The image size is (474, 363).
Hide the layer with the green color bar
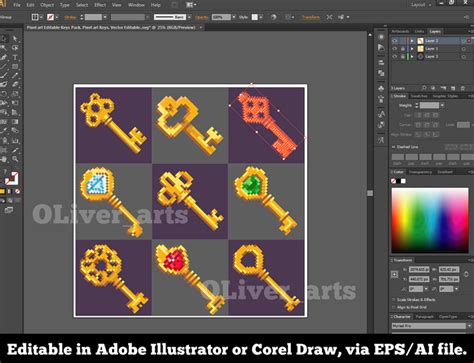[395, 57]
